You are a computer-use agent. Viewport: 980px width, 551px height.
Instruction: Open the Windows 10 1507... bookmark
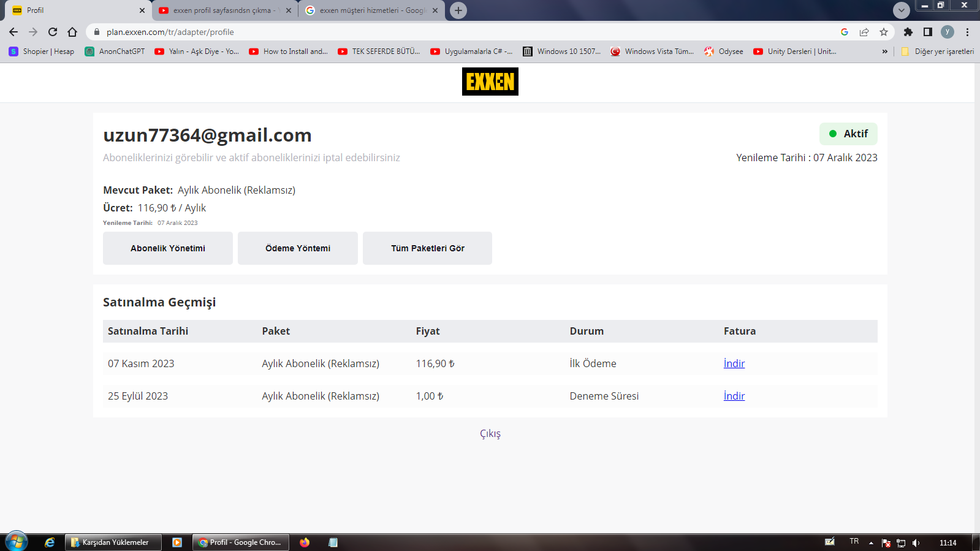[x=562, y=51]
